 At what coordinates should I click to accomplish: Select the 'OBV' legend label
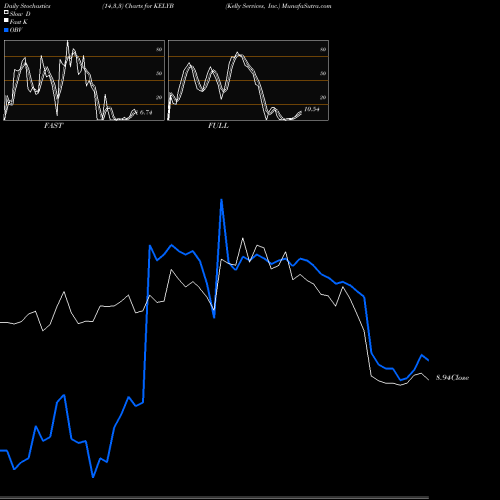pos(16,30)
